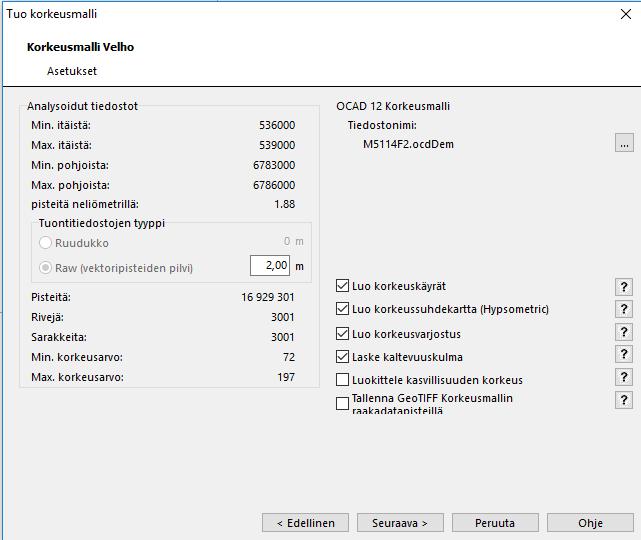Uncheck Luo korkeuskäyrät checkbox
The image size is (641, 540).
point(342,286)
